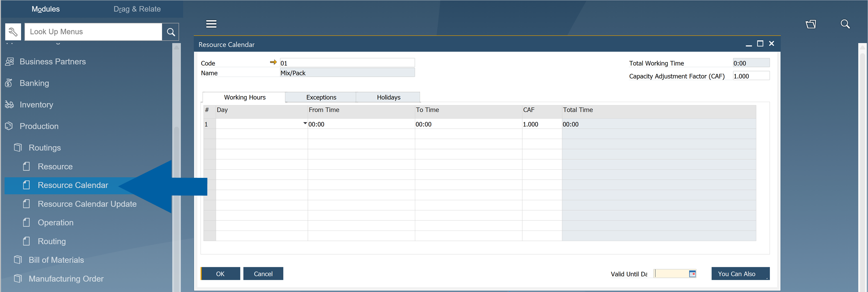The width and height of the screenshot is (868, 292).
Task: Select row number 1 header in table
Action: (209, 124)
